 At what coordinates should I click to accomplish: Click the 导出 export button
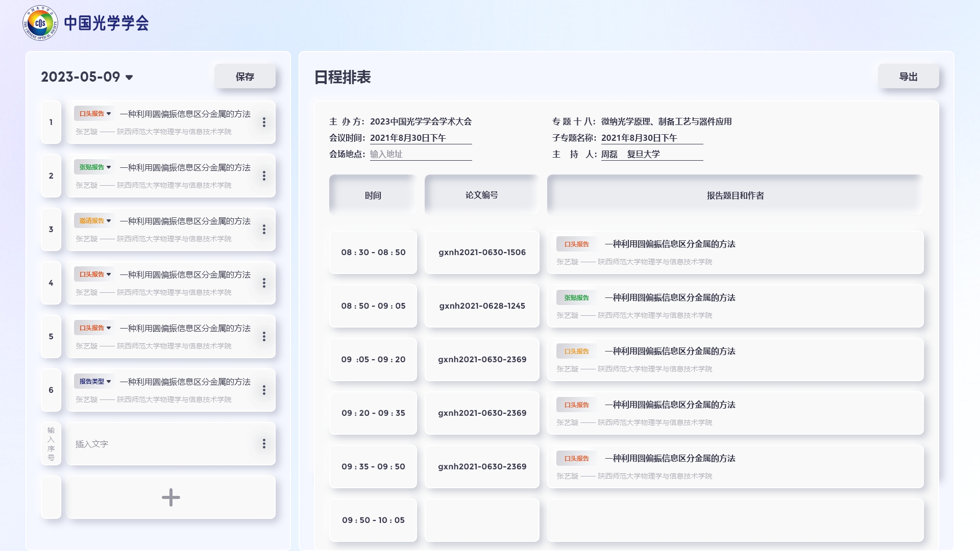point(908,77)
